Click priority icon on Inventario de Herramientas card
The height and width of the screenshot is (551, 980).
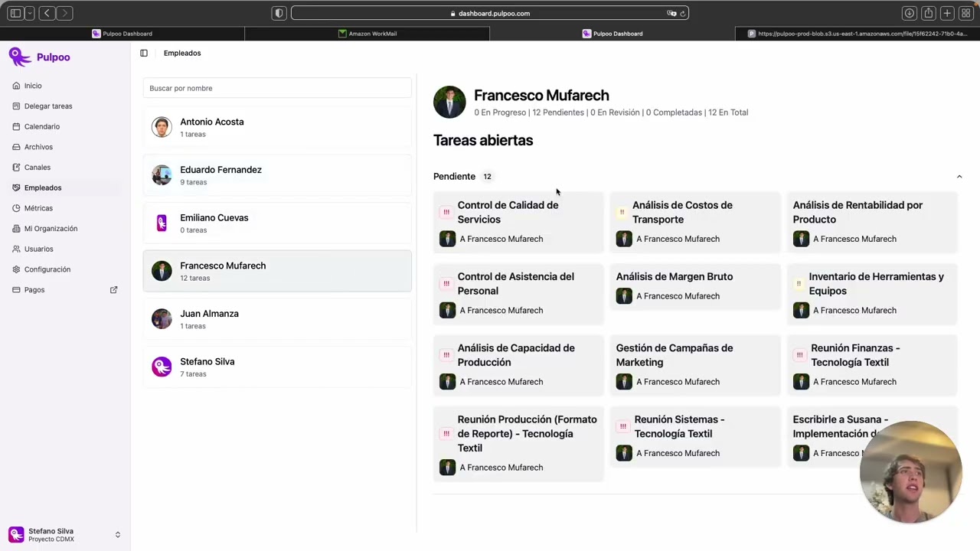[799, 284]
